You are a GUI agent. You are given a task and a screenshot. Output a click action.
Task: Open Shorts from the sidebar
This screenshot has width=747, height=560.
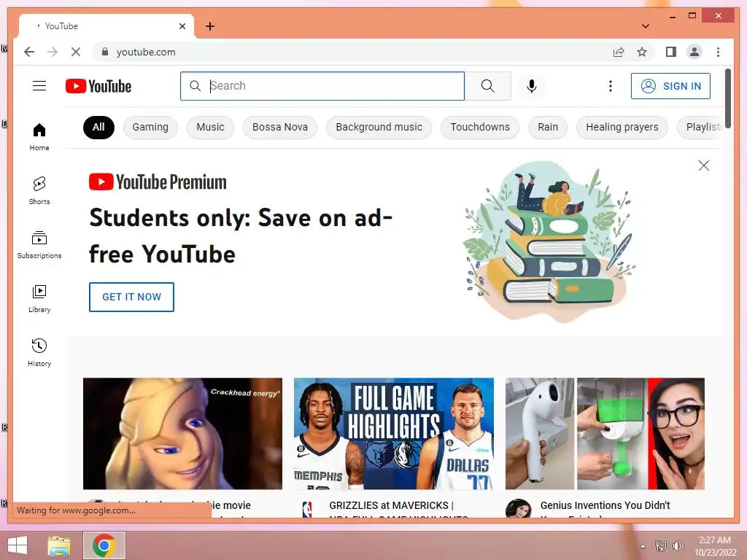coord(39,190)
